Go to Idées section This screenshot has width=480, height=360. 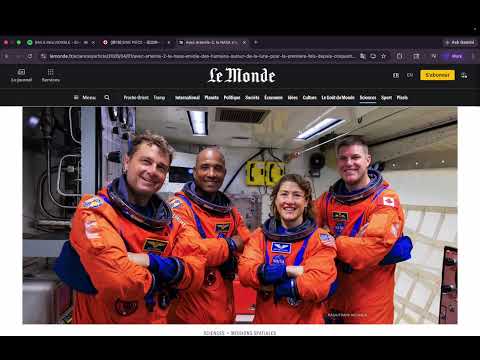(x=293, y=98)
